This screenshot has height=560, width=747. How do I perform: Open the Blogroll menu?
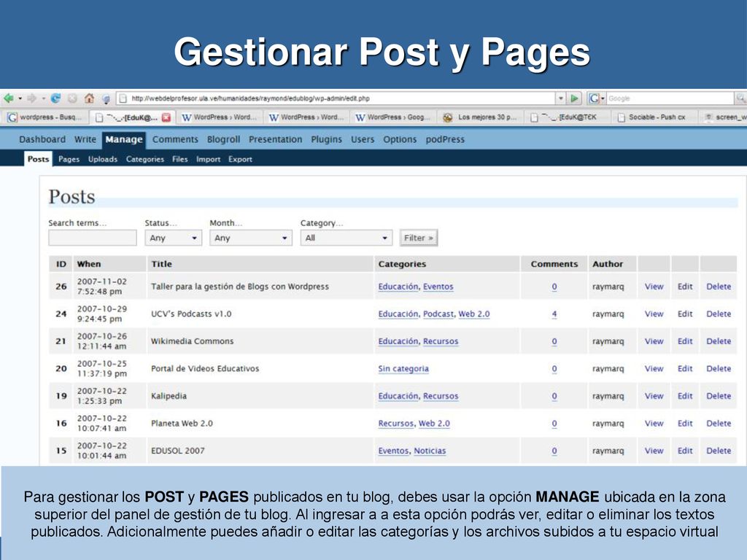coord(223,139)
